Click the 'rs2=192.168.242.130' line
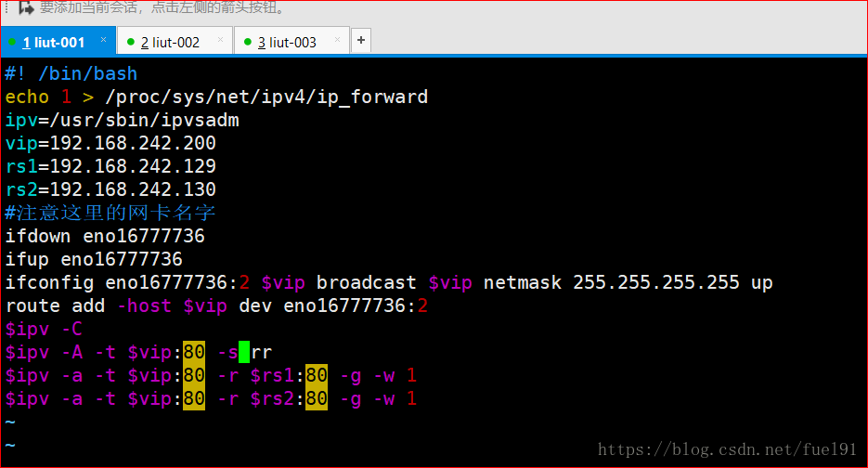 [x=110, y=190]
